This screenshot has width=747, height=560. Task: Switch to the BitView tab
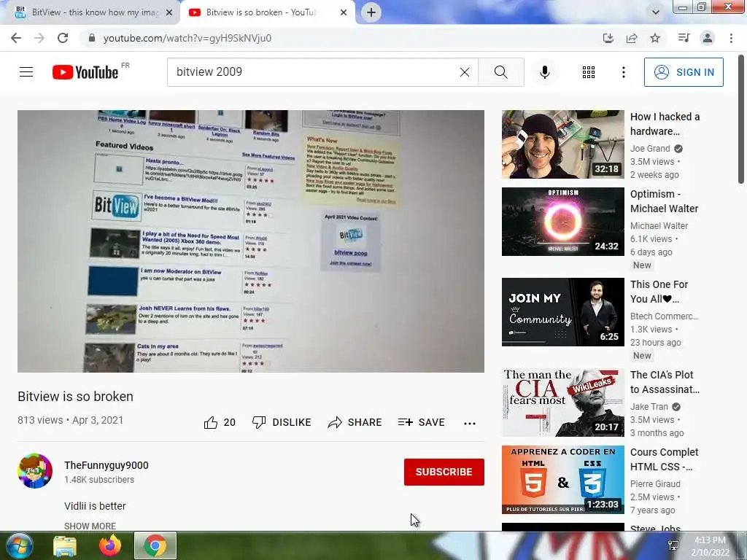(x=90, y=12)
